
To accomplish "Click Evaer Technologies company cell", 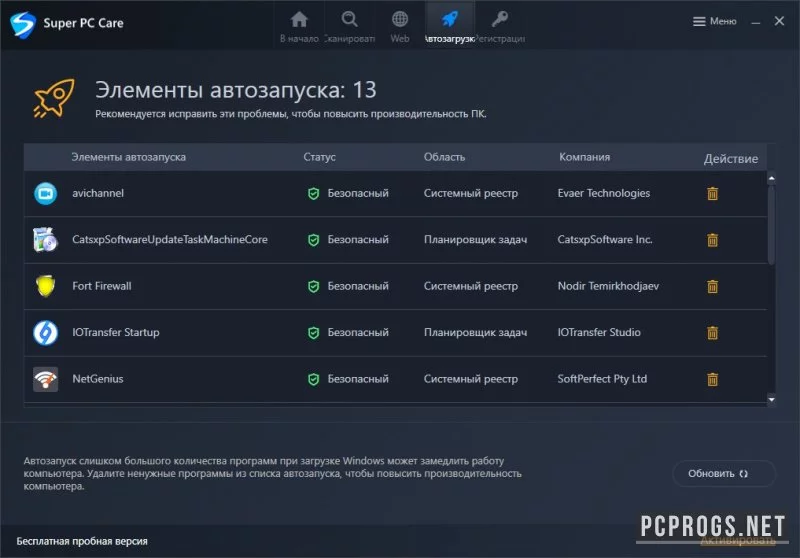I will click(604, 193).
